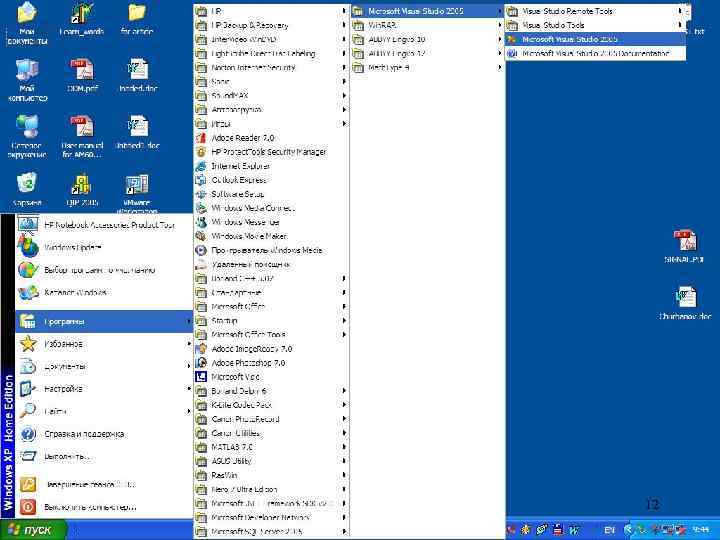Screen dimensions: 720x540
Task: Open Visual Studio Tools folder
Action: pyautogui.click(x=596, y=25)
